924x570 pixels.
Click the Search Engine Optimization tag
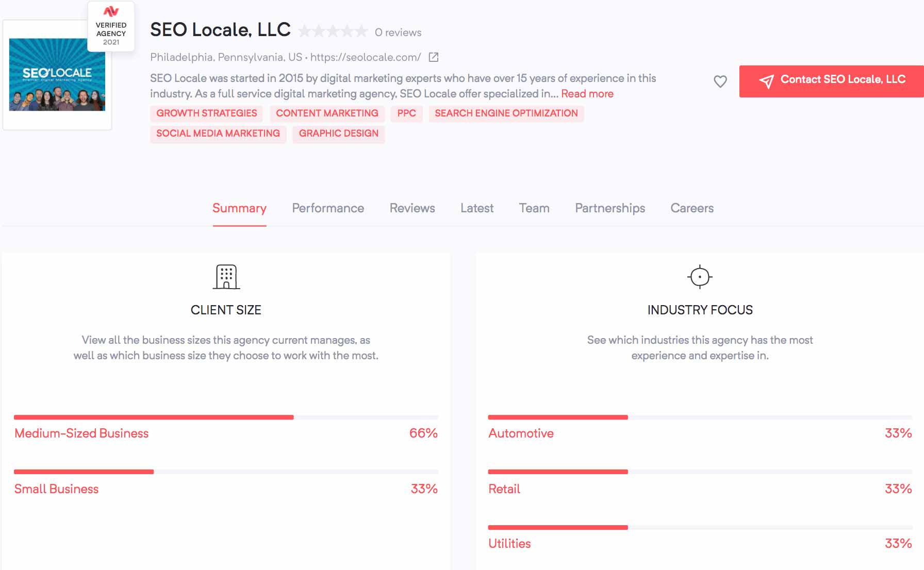(x=506, y=113)
